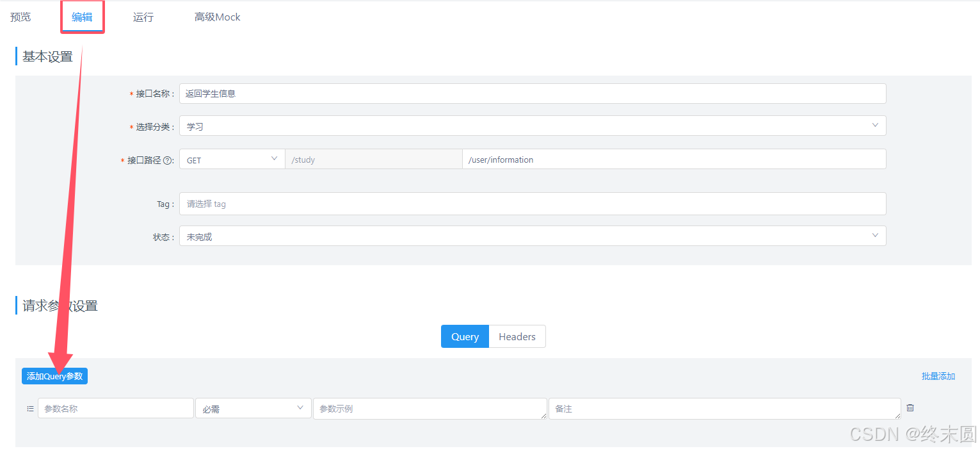Click the drag handle icon beside 参数名称
980x451 pixels.
(x=30, y=408)
